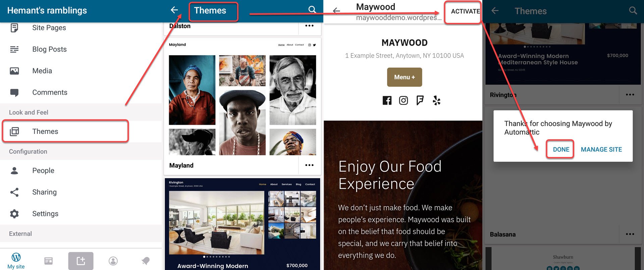Open Settings gear icon in Configuration

14,214
